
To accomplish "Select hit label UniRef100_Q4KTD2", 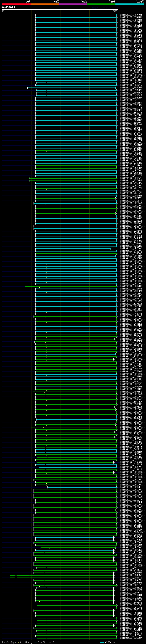I will click(x=131, y=65).
